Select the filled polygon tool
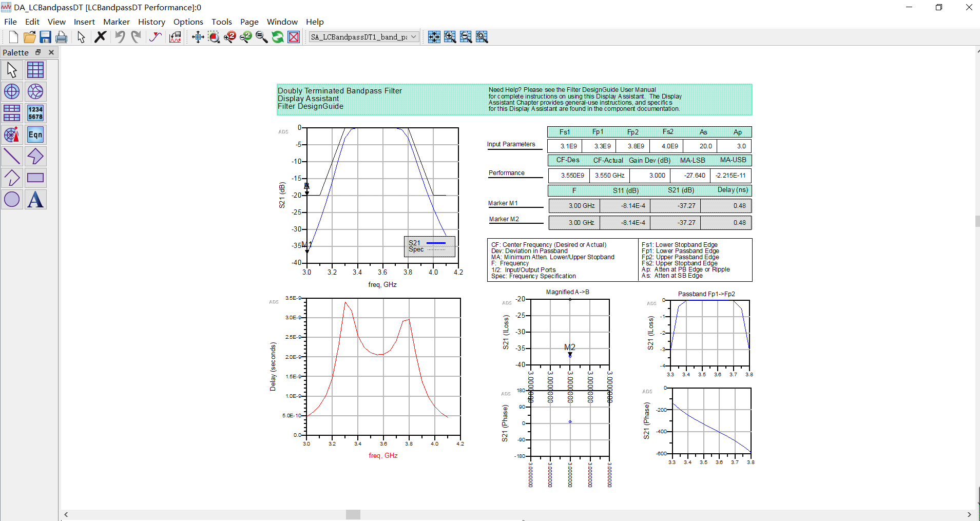 35,156
